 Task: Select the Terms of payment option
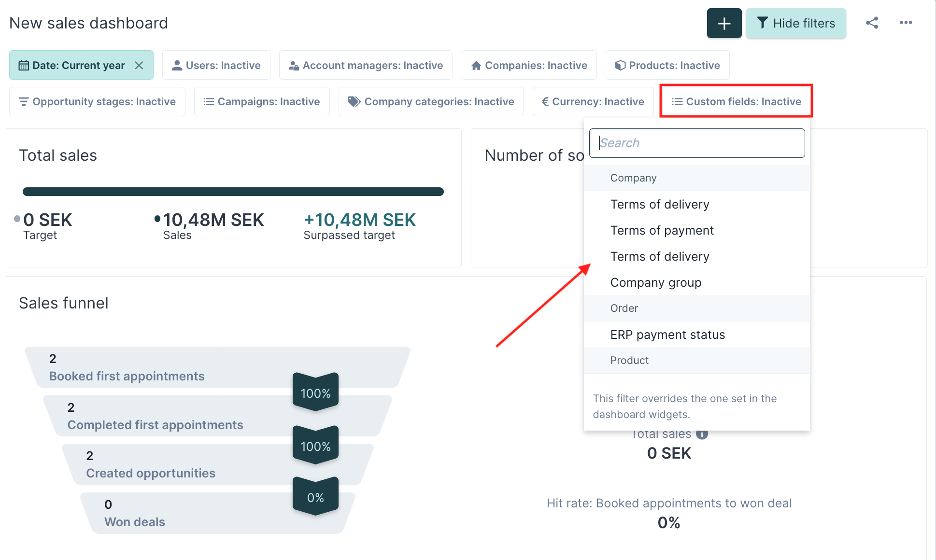[x=697, y=230]
